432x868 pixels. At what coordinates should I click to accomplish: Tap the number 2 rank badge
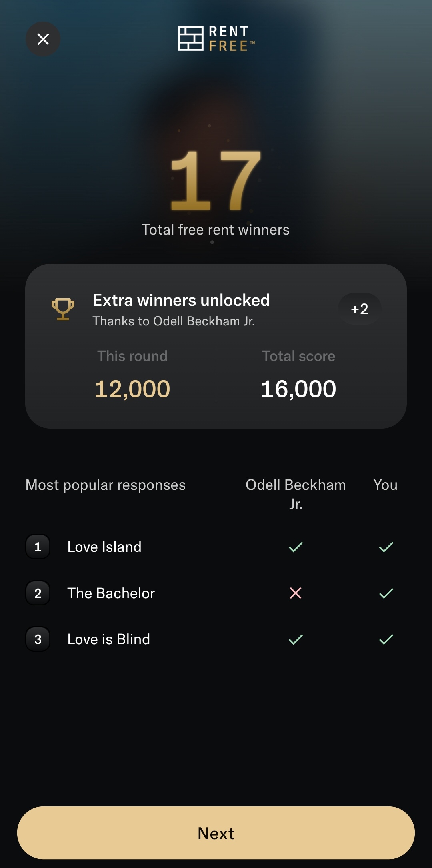coord(38,593)
